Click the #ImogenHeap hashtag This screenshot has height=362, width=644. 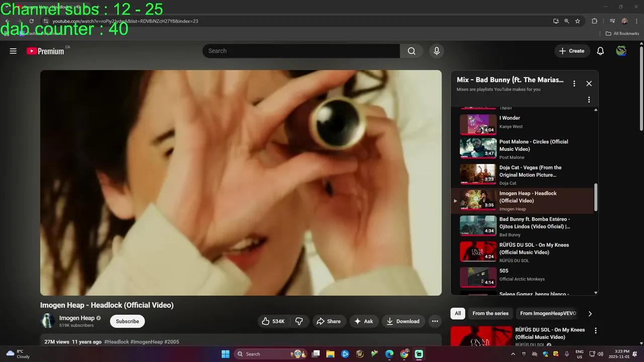147,342
